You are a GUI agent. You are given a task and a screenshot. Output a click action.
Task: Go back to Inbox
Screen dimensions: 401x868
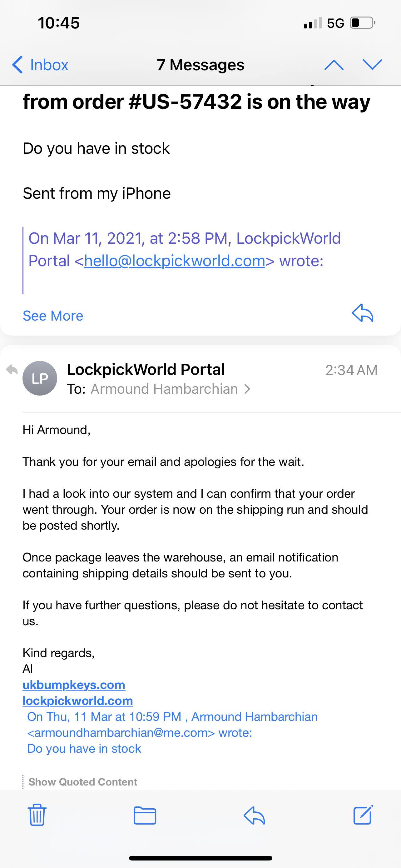tap(40, 65)
